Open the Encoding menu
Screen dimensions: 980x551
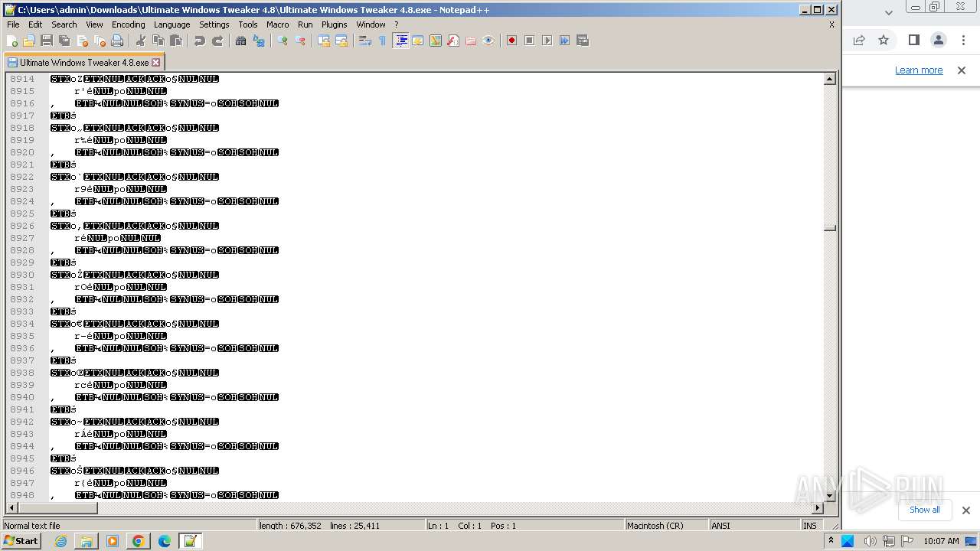pyautogui.click(x=129, y=24)
